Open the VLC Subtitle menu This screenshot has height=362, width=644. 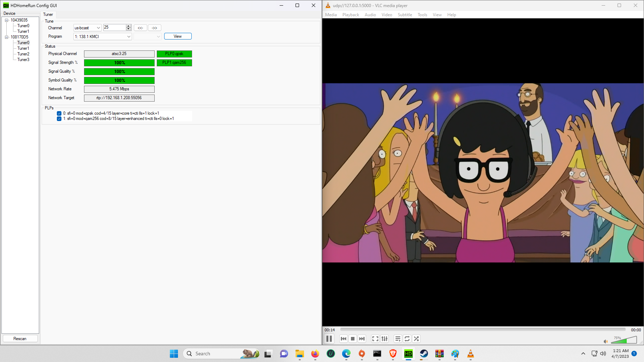(x=405, y=15)
